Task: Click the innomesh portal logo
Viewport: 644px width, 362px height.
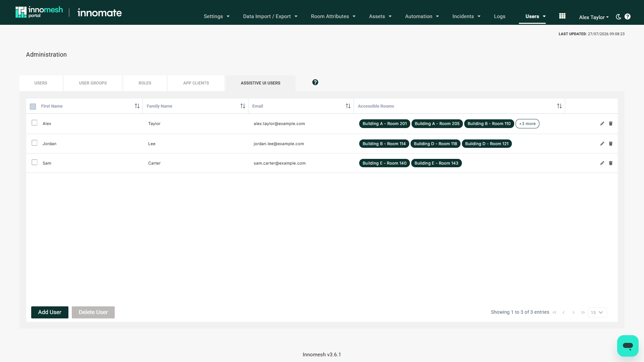Action: [x=39, y=12]
